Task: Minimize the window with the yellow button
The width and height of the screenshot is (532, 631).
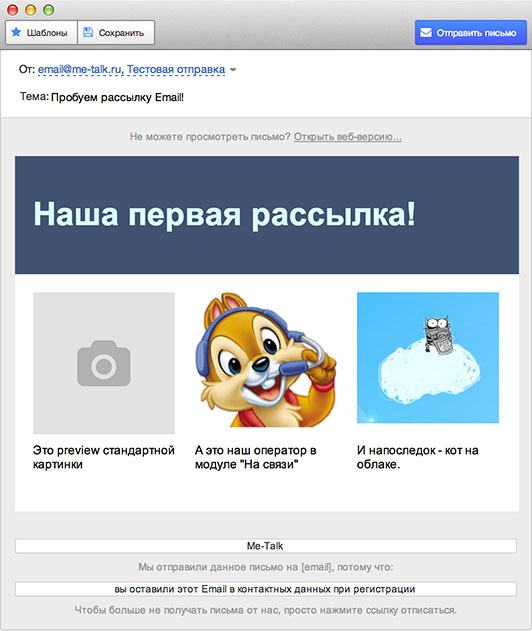Action: [x=31, y=10]
